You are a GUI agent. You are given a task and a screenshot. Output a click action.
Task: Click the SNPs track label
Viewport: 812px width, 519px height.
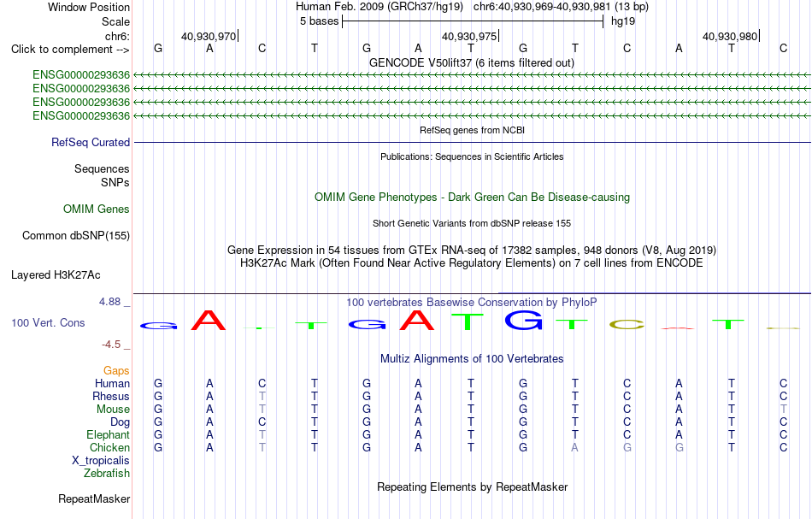pyautogui.click(x=115, y=182)
